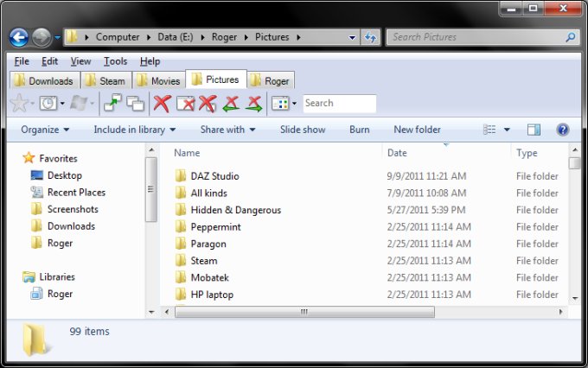Image resolution: width=588 pixels, height=368 pixels.
Task: Toggle the preview pane icon
Action: [534, 130]
